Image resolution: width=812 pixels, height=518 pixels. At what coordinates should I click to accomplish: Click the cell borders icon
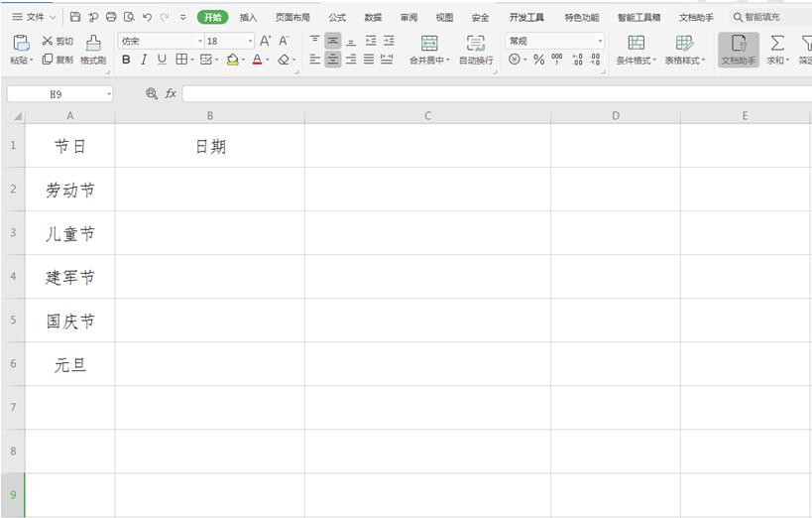pos(181,60)
